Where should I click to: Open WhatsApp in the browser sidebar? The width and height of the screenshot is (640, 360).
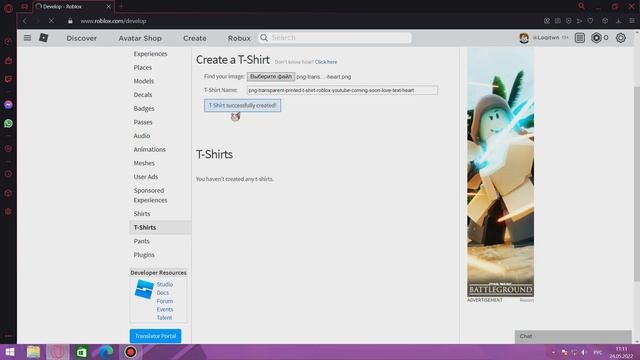coord(8,123)
